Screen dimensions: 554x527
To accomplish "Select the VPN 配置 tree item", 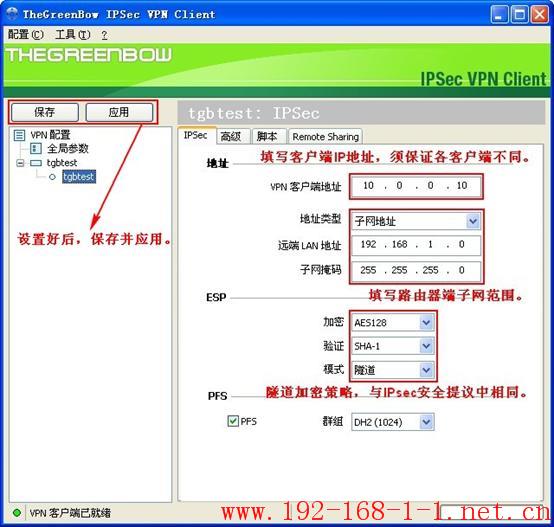I will [x=50, y=135].
